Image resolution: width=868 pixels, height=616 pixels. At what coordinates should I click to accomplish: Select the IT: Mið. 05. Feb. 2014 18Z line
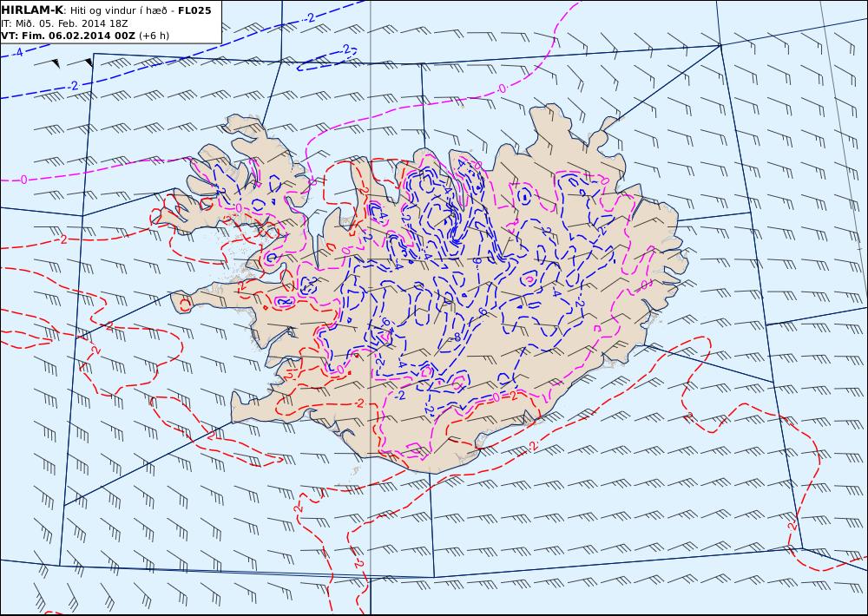(x=65, y=23)
